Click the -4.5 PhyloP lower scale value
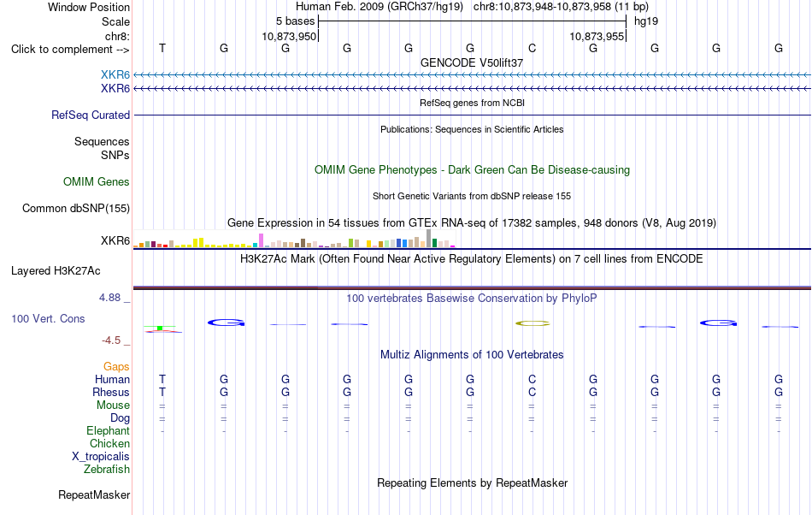 click(x=111, y=340)
